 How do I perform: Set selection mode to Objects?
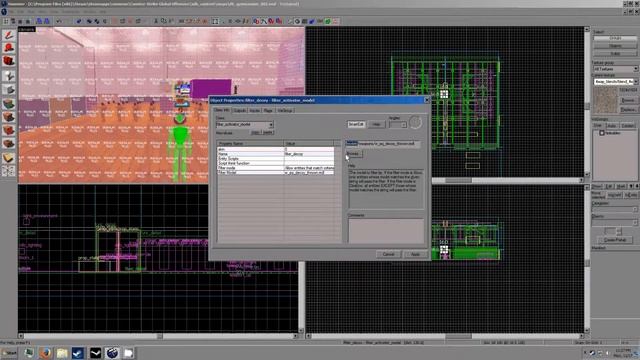615,46
